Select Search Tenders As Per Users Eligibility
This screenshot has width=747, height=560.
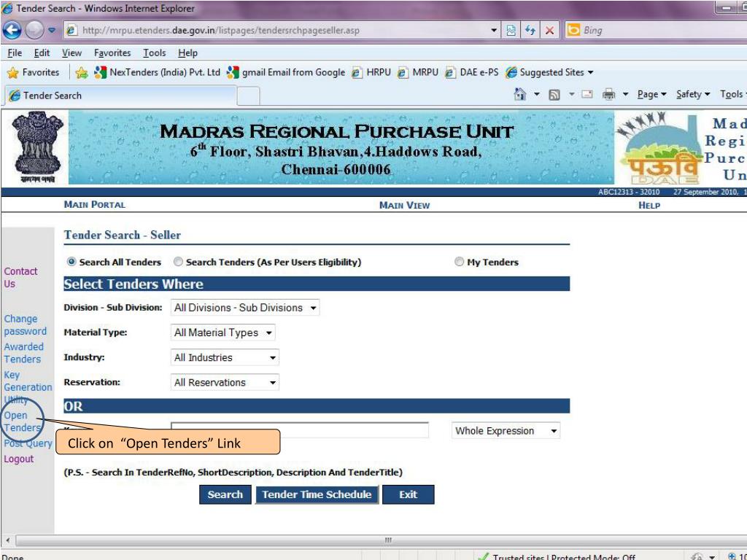click(178, 262)
